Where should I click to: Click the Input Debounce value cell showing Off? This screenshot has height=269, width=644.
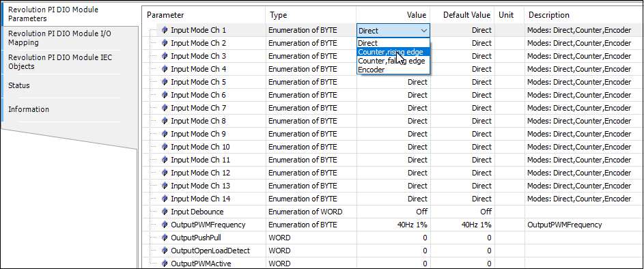pyautogui.click(x=393, y=212)
